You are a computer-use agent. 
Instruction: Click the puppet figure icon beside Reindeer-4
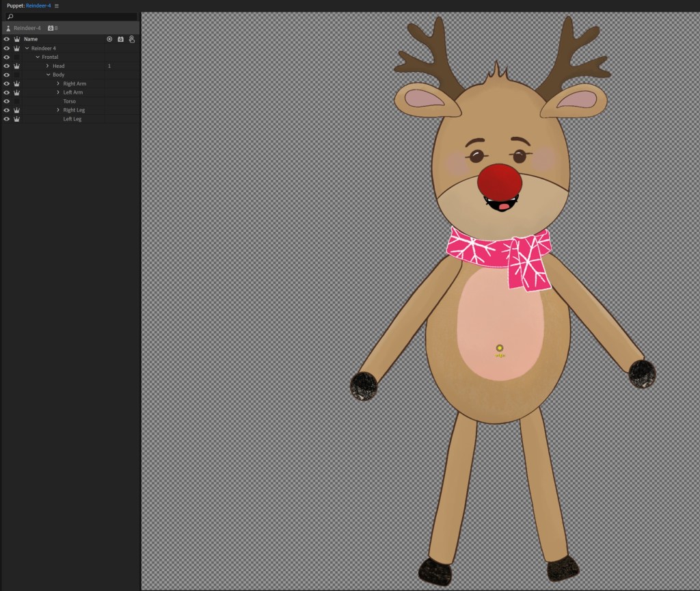tap(8, 28)
